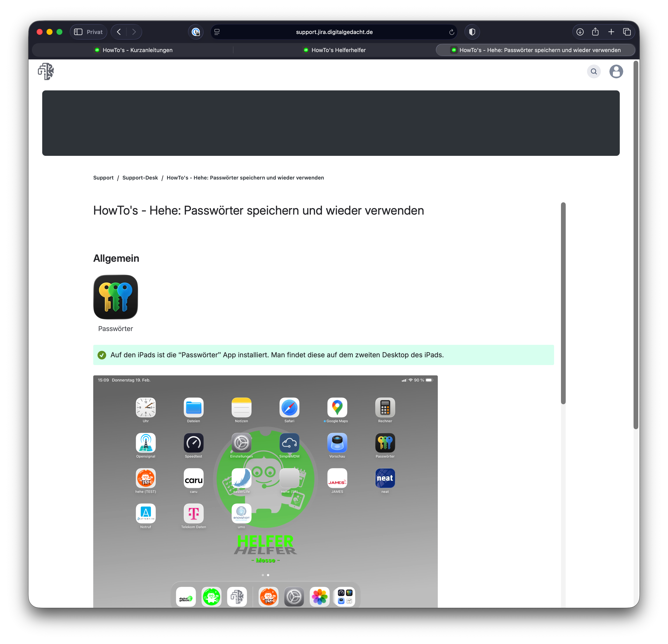Open the privacy shield report
The width and height of the screenshot is (668, 644).
pos(472,32)
